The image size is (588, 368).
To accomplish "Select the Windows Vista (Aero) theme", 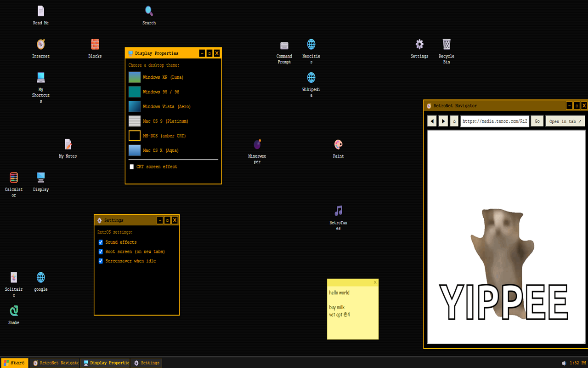I will [173, 107].
